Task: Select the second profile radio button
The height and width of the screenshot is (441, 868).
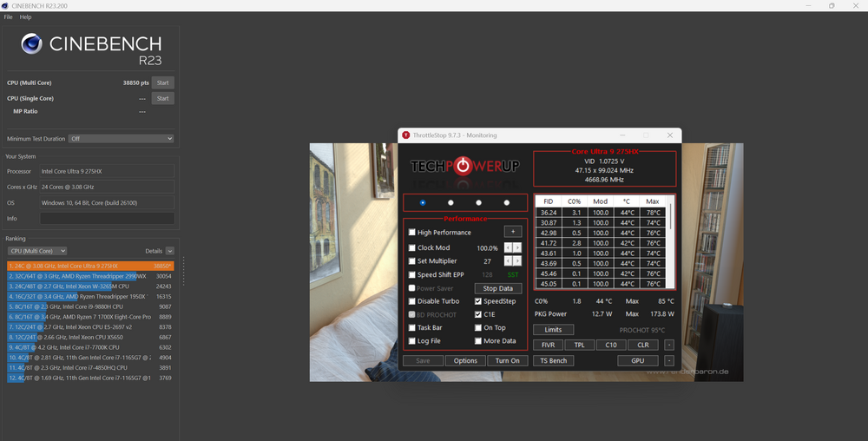Action: click(450, 202)
